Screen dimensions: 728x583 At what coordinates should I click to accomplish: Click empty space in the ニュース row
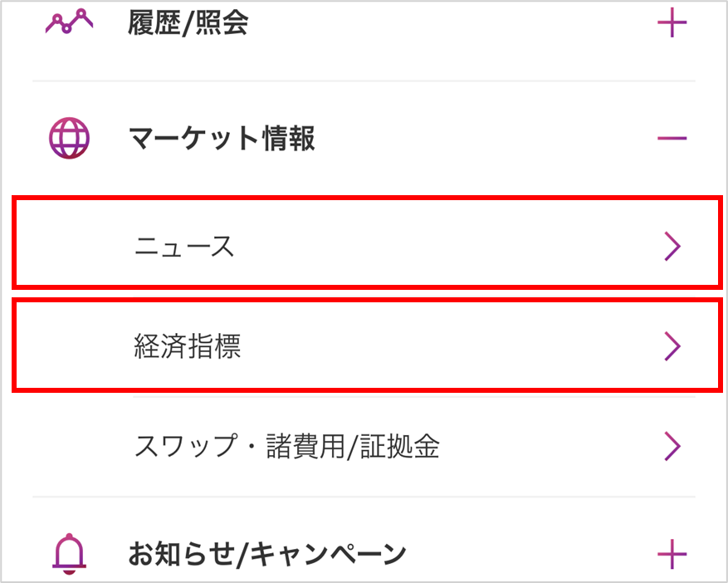pyautogui.click(x=457, y=247)
